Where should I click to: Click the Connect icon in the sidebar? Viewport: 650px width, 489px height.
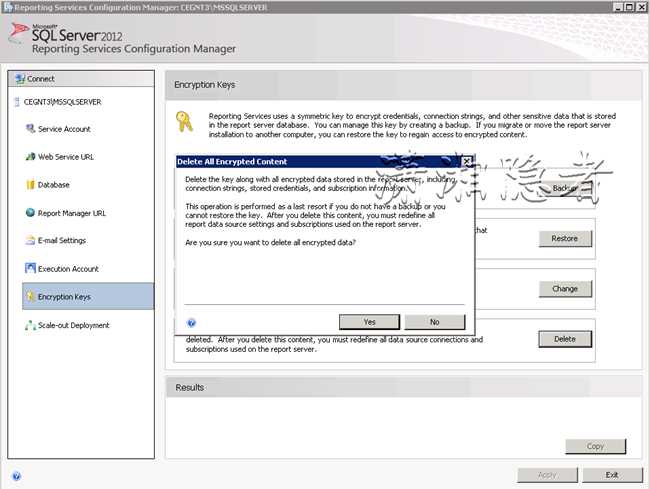20,78
